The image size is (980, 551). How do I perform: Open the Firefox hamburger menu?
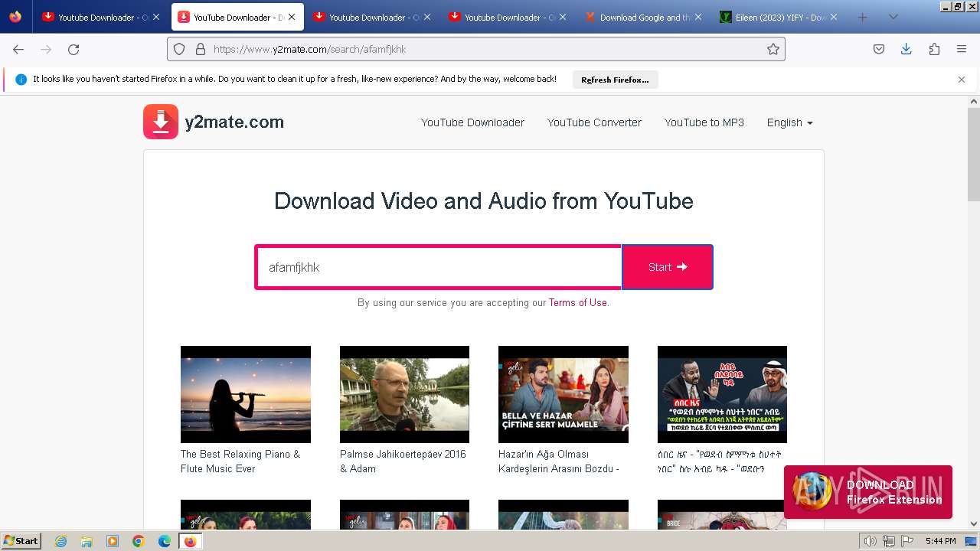(x=962, y=49)
